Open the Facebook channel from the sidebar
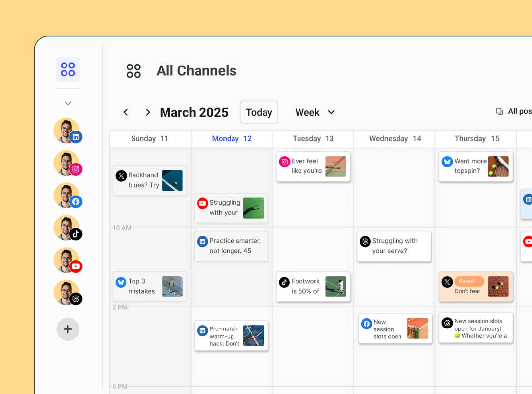 (x=67, y=196)
